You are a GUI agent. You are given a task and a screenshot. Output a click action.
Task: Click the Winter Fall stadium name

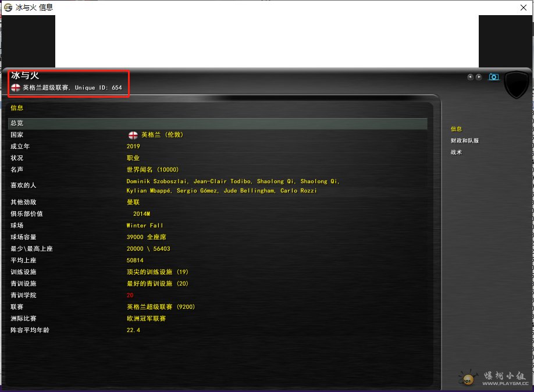point(145,226)
